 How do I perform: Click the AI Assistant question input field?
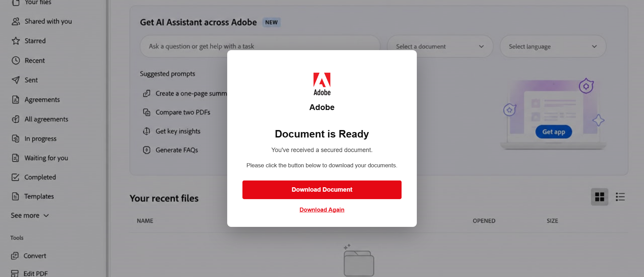pyautogui.click(x=260, y=46)
